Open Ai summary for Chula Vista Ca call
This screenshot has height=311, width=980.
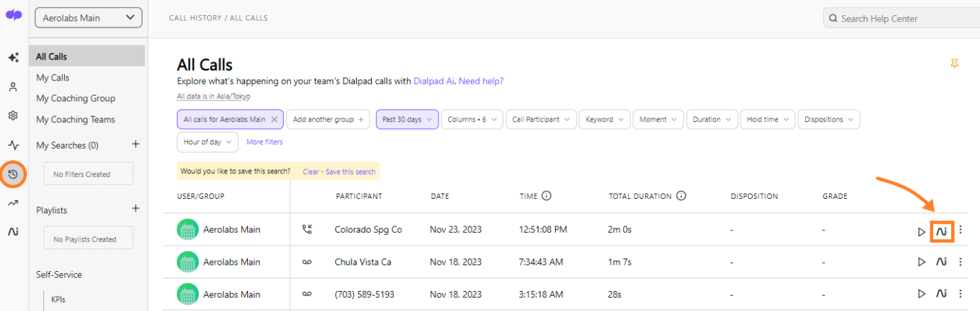coord(941,261)
